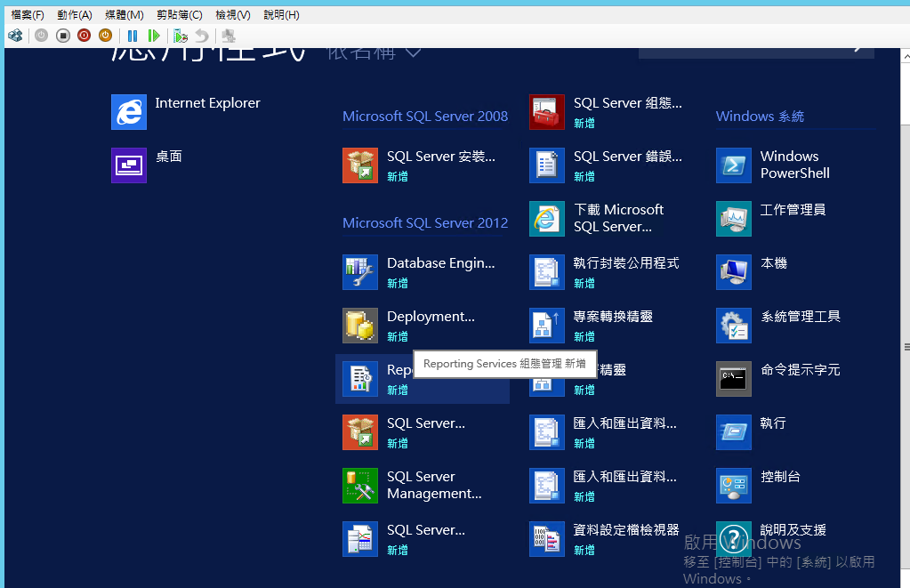Screen dimensions: 910x588
Task: Launch SQL Server Management... Studio tile
Action: click(x=413, y=486)
